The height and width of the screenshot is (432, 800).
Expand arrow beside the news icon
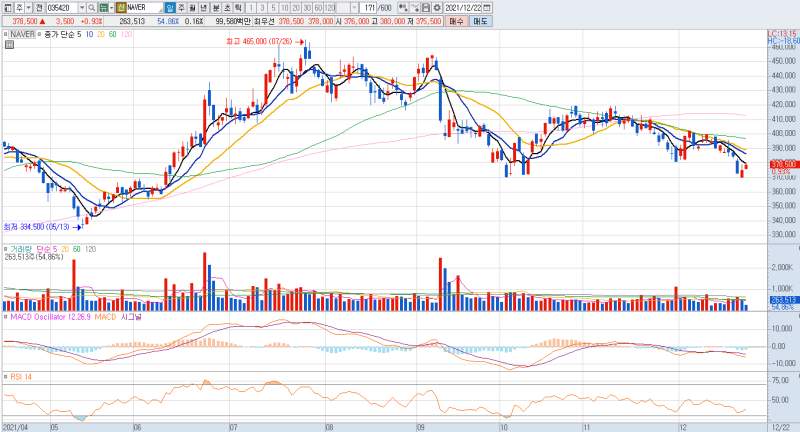click(x=112, y=8)
